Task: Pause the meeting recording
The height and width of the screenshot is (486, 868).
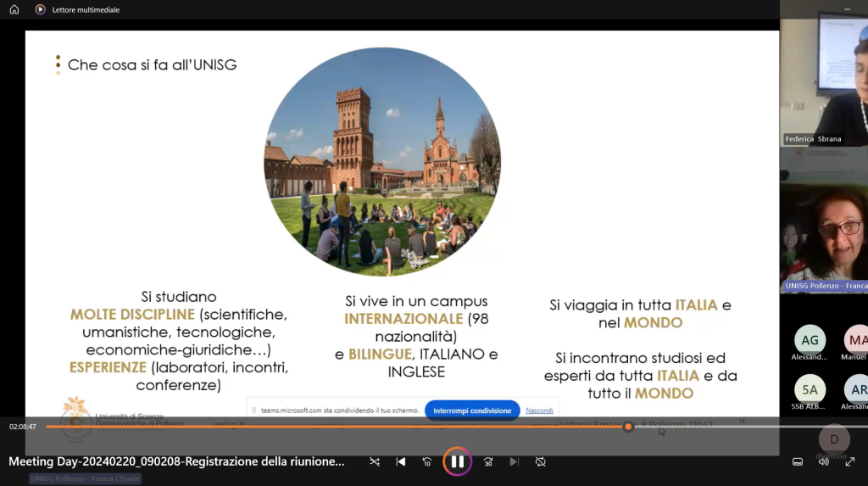Action: [x=457, y=461]
